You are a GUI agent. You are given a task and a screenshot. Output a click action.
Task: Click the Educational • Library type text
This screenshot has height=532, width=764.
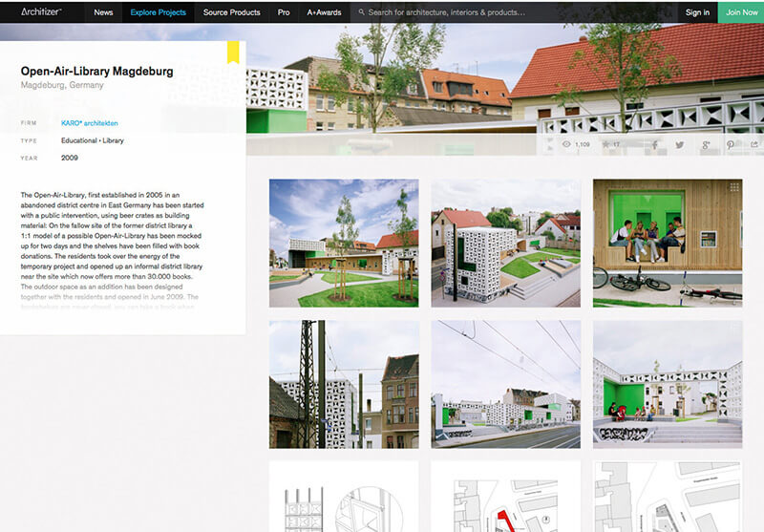(93, 140)
